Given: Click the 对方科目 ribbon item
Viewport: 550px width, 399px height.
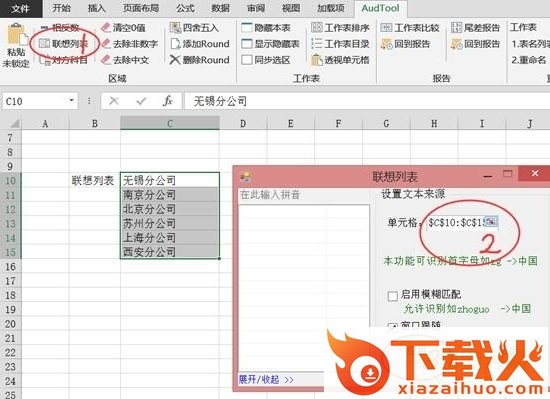Looking at the screenshot, I should pos(63,60).
